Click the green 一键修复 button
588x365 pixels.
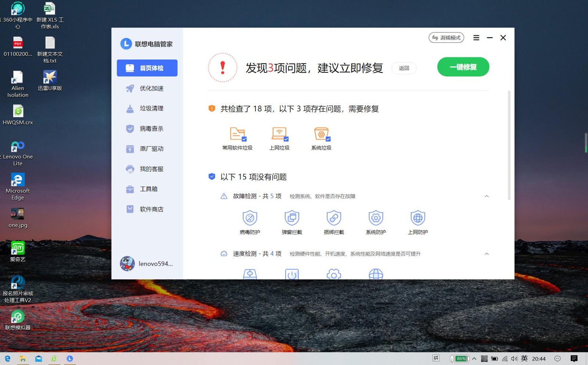pyautogui.click(x=463, y=67)
